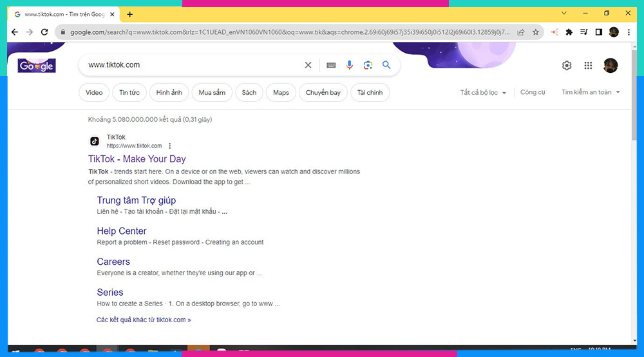Toggle the Chrome side panel icon
This screenshot has height=357, width=644.
point(599,32)
